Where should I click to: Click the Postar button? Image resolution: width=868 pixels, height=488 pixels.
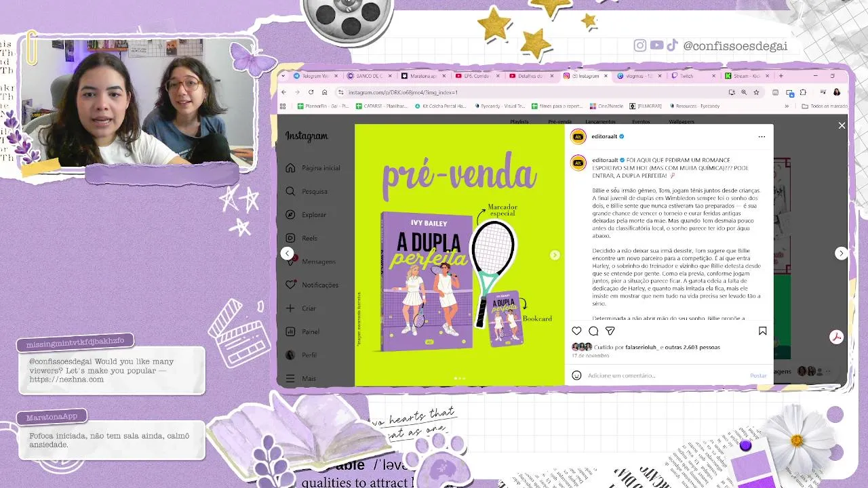[758, 375]
